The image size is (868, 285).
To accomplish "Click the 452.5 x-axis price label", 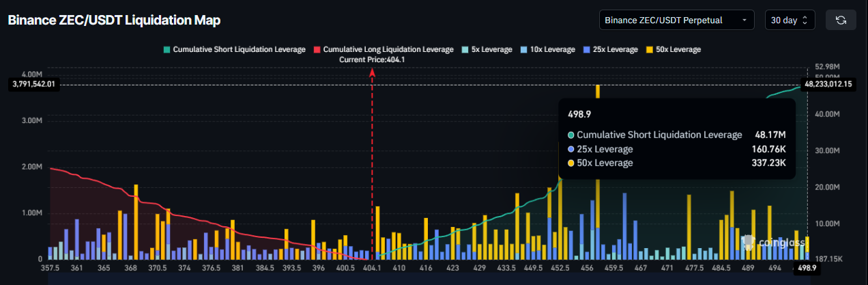I will [560, 269].
